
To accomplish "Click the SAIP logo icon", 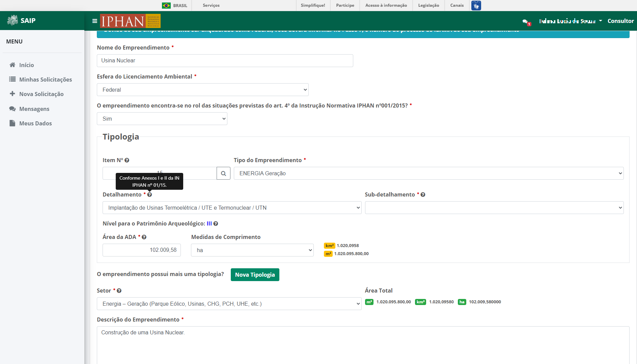I will click(x=12, y=21).
